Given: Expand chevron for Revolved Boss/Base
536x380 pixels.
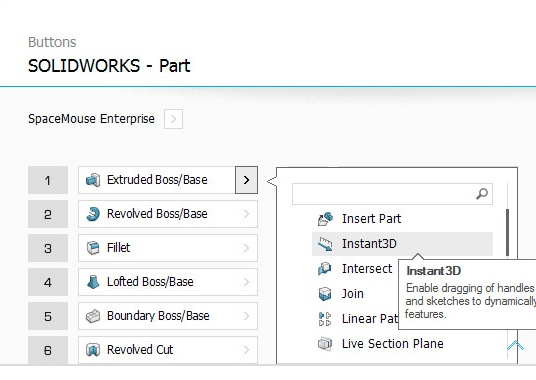Looking at the screenshot, I should pyautogui.click(x=246, y=214).
